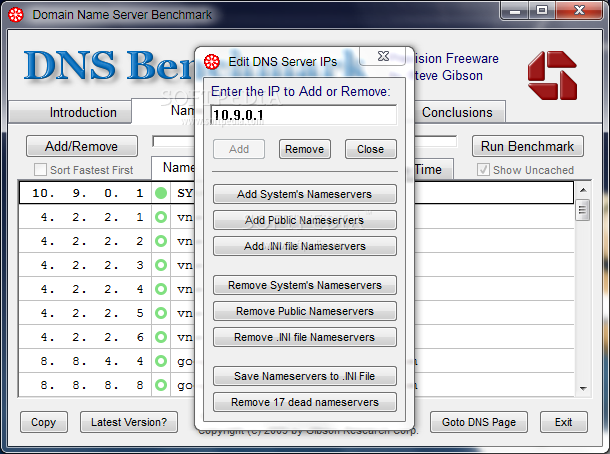Viewport: 610px width, 454px height.
Task: Click the green status ring for 8.8.4.4
Action: pos(161,361)
